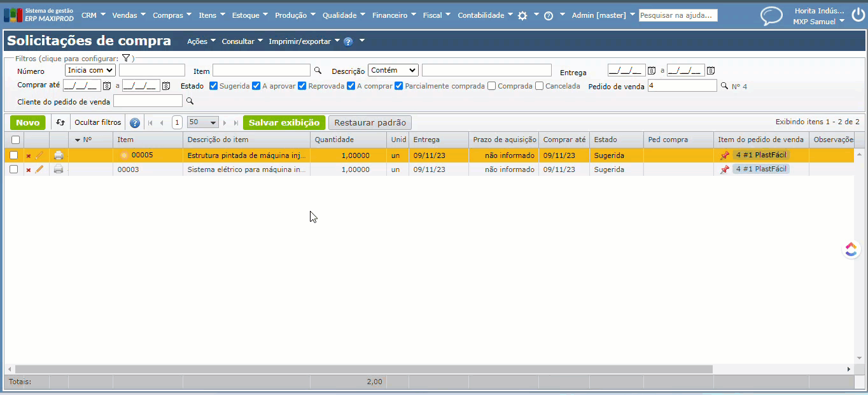The image size is (868, 395).
Task: Uncheck the Reprovada state checkbox
Action: tap(302, 85)
